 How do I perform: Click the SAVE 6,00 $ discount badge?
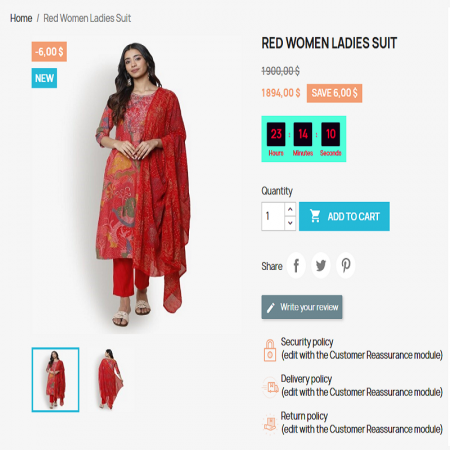coord(334,93)
